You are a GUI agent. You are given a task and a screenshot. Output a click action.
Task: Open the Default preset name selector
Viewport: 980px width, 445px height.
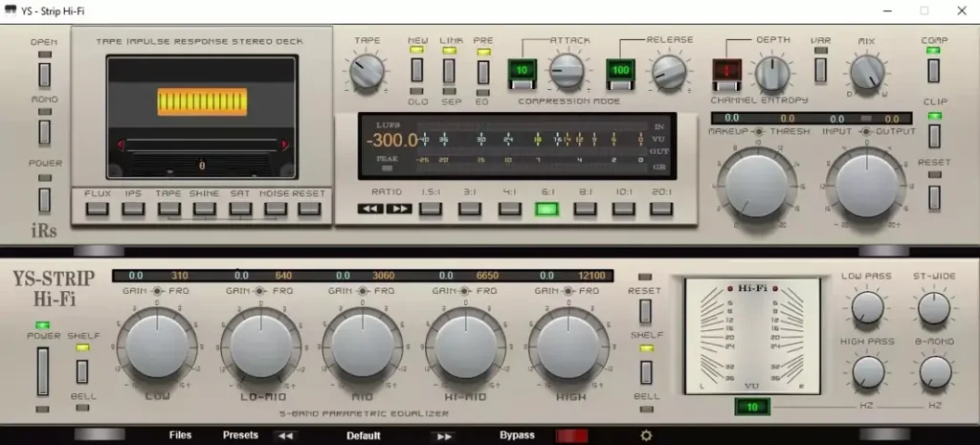click(364, 435)
